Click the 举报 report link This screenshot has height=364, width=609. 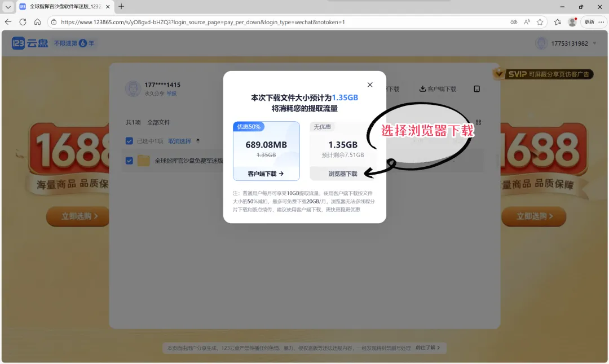tap(171, 94)
